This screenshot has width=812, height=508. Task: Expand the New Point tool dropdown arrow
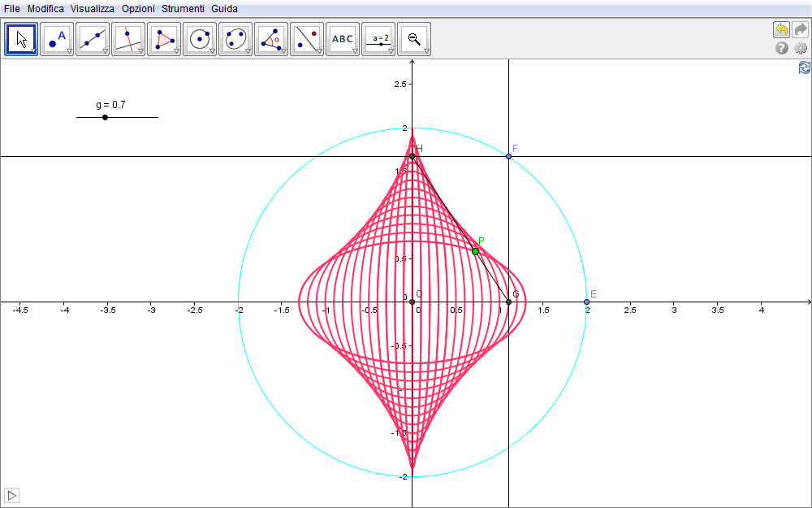[x=69, y=51]
